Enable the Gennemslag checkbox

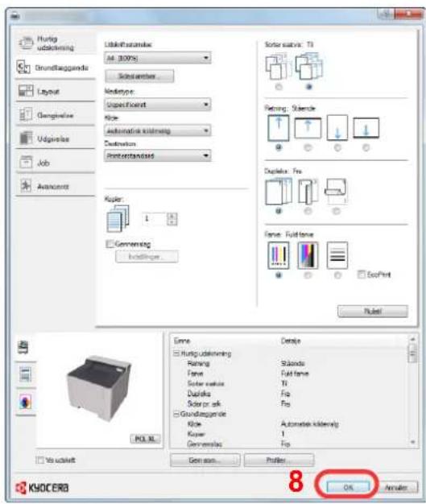point(110,244)
